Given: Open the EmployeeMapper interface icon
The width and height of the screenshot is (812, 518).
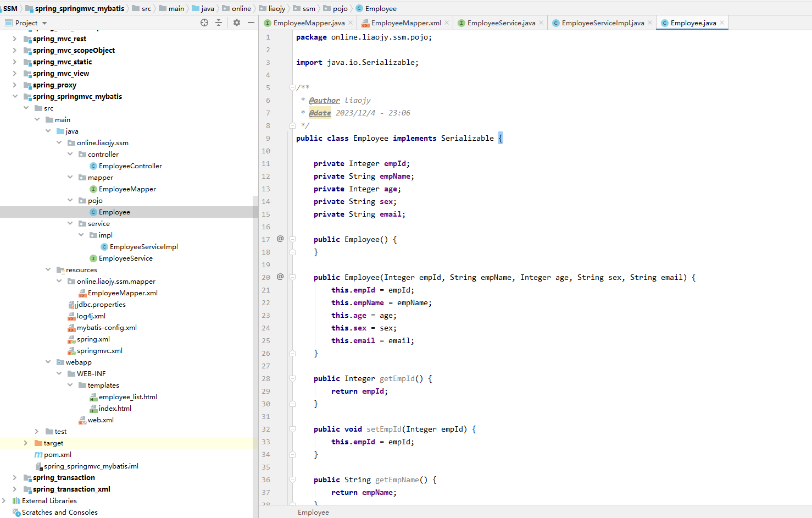Looking at the screenshot, I should coord(93,189).
